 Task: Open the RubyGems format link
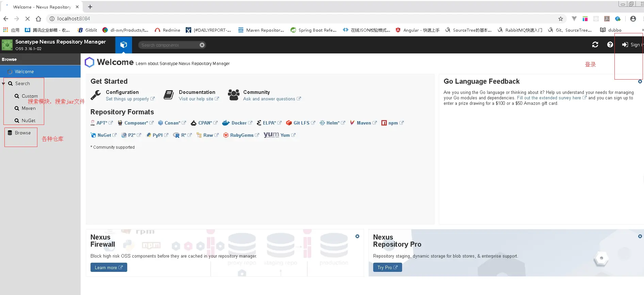[x=241, y=135]
